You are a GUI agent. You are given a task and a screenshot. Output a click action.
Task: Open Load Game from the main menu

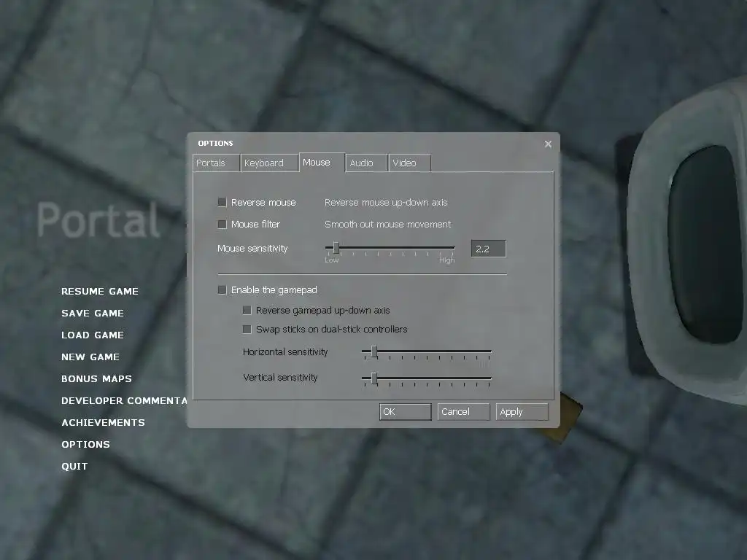click(93, 335)
